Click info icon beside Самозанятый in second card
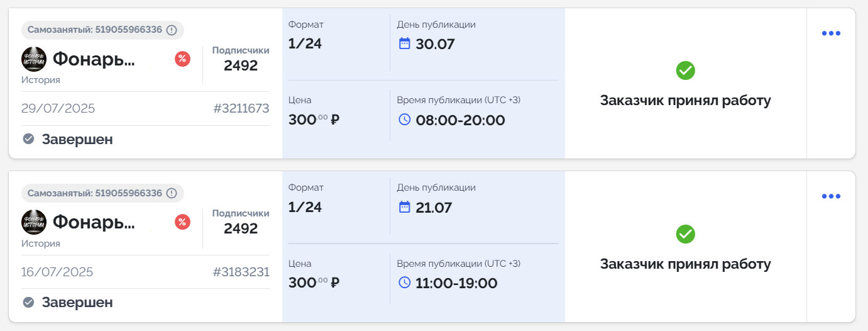868x331 pixels. [x=172, y=193]
